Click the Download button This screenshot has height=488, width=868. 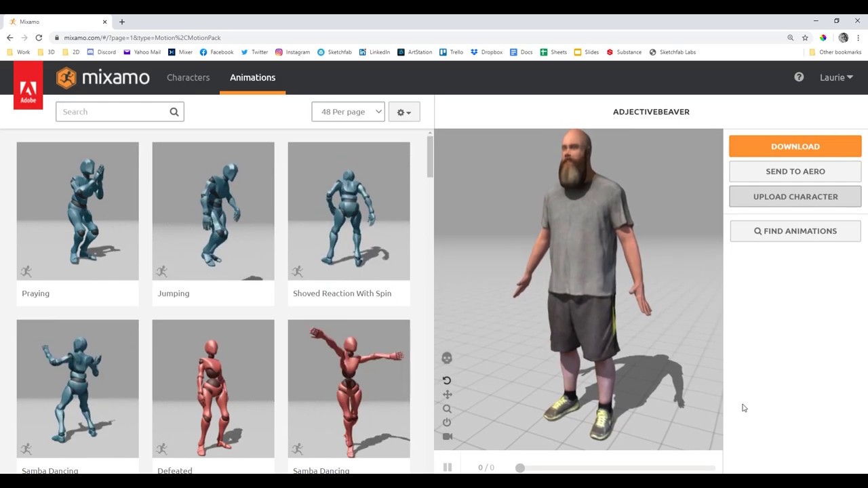[x=795, y=146]
